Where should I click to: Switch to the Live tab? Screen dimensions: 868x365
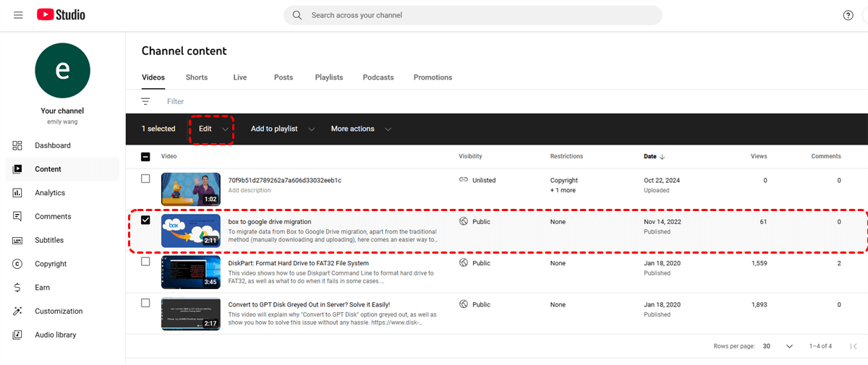(x=240, y=77)
